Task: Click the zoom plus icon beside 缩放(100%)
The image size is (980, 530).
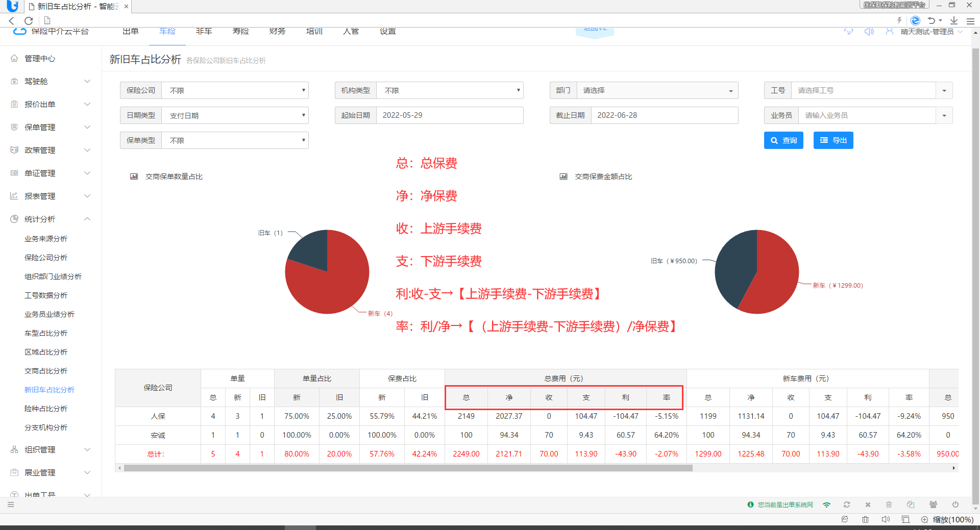Action: coord(924,519)
